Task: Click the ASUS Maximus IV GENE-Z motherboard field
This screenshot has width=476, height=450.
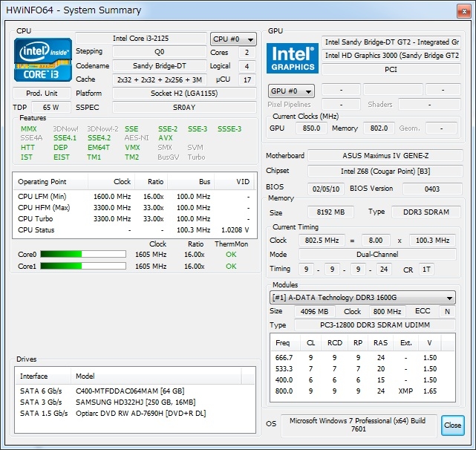Action: pos(385,156)
